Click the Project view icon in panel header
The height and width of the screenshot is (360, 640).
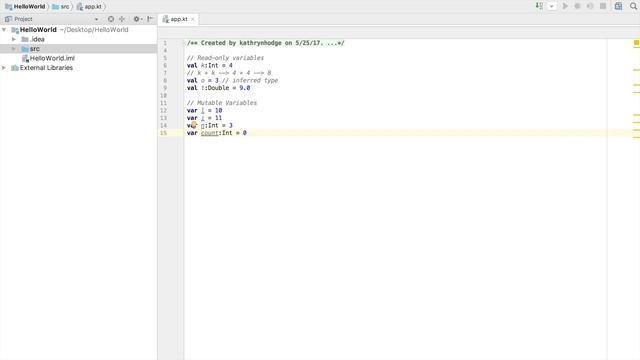pos(8,19)
